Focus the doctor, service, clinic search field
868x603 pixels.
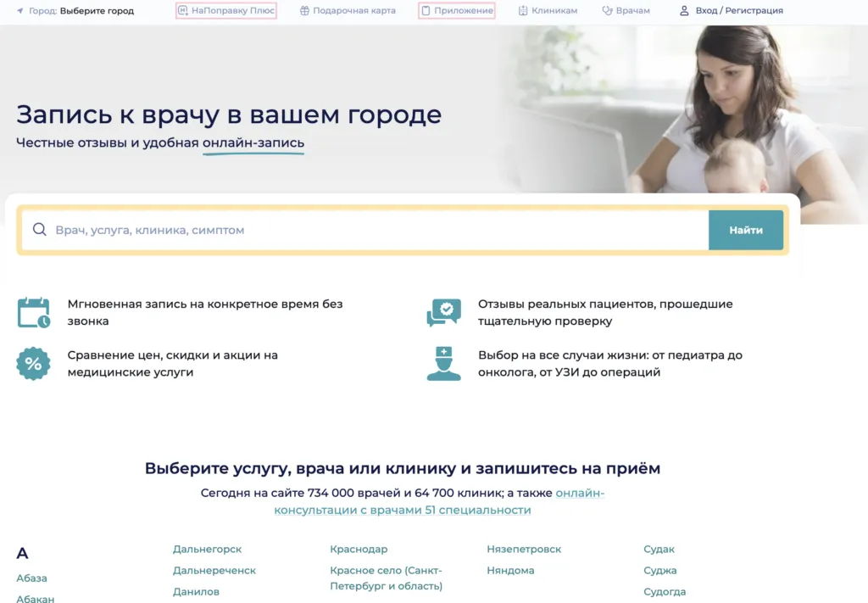373,230
